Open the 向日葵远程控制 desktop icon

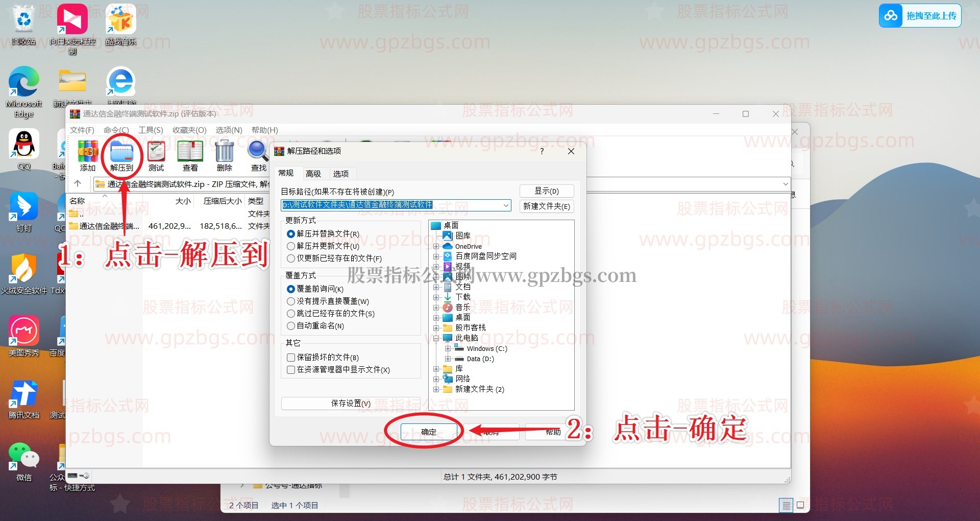[x=72, y=29]
